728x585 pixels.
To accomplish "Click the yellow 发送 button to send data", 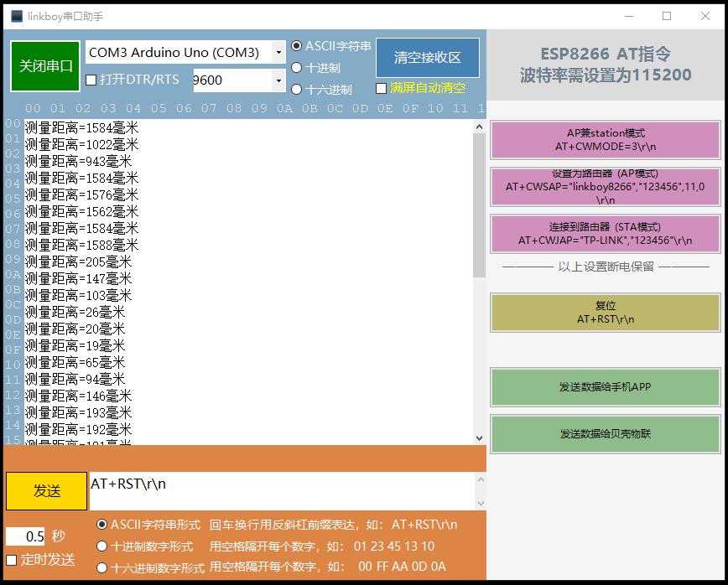I will coord(45,491).
